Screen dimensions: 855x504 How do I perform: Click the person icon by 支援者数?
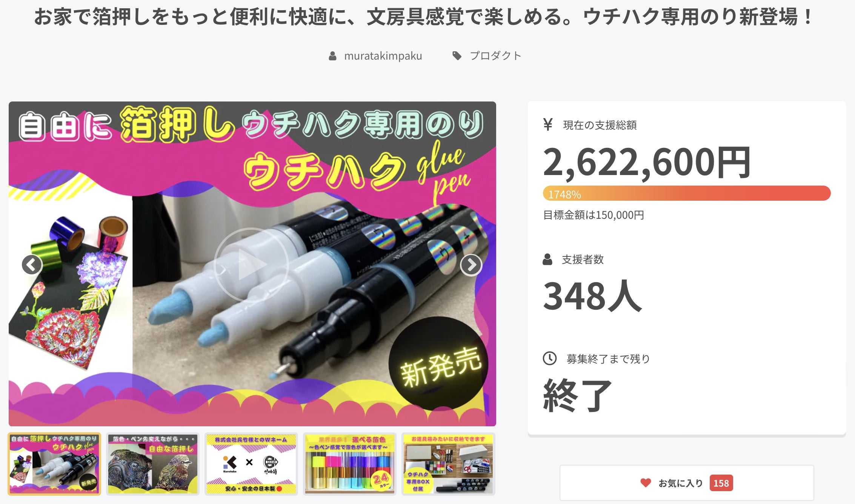[547, 260]
